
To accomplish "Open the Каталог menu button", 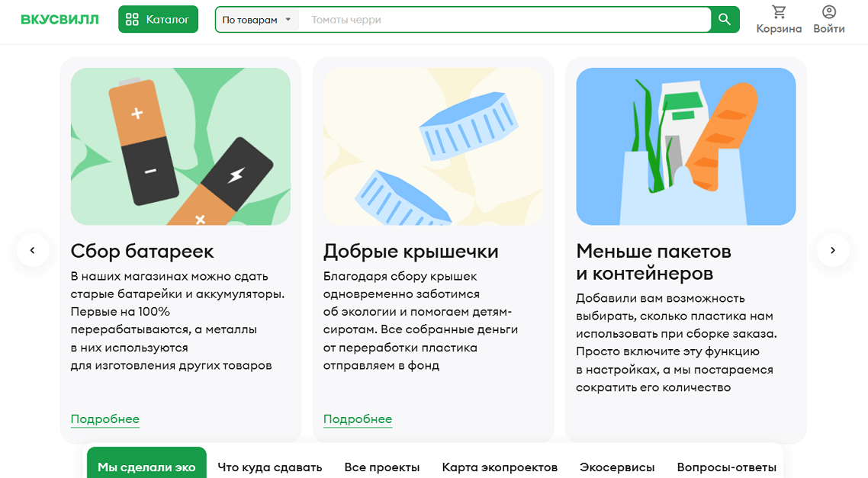I will [159, 19].
